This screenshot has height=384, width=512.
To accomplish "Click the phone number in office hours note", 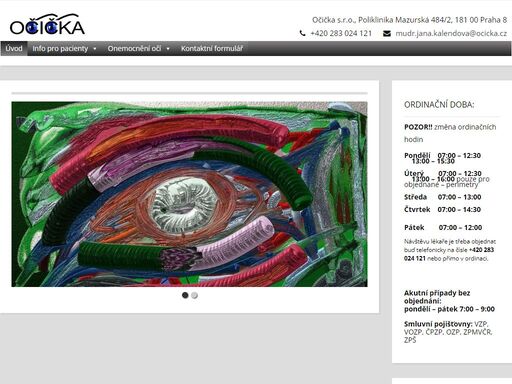I will [450, 254].
